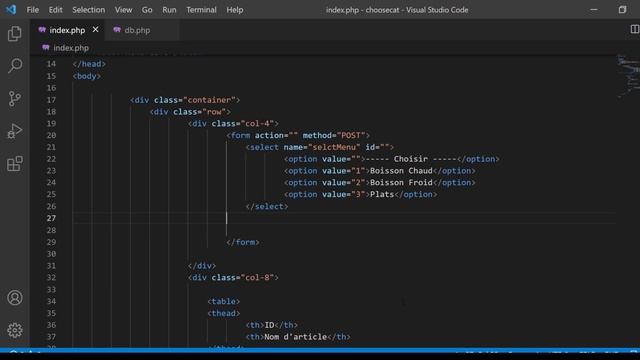Click the PHP icon on db.php tab
The height and width of the screenshot is (360, 640).
[117, 30]
